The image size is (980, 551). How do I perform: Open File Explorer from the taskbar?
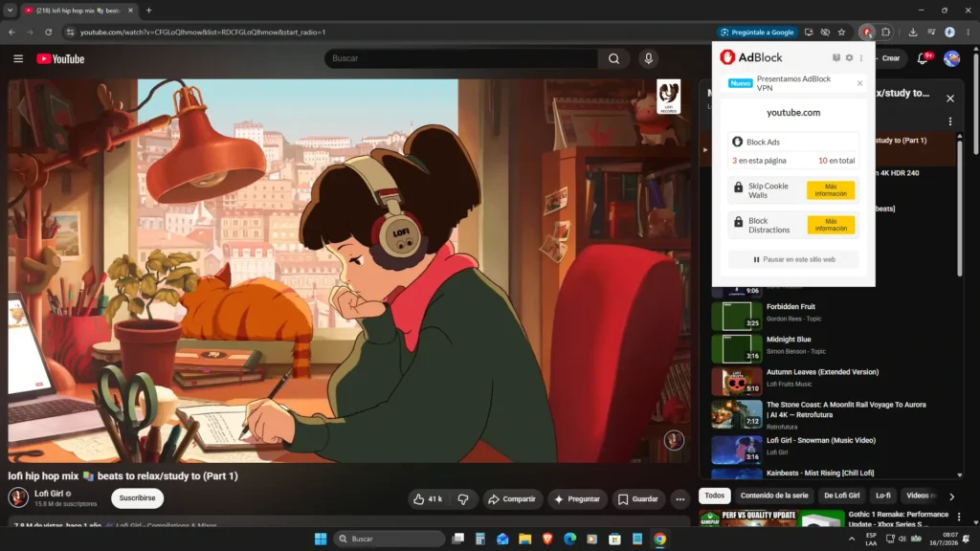[525, 539]
